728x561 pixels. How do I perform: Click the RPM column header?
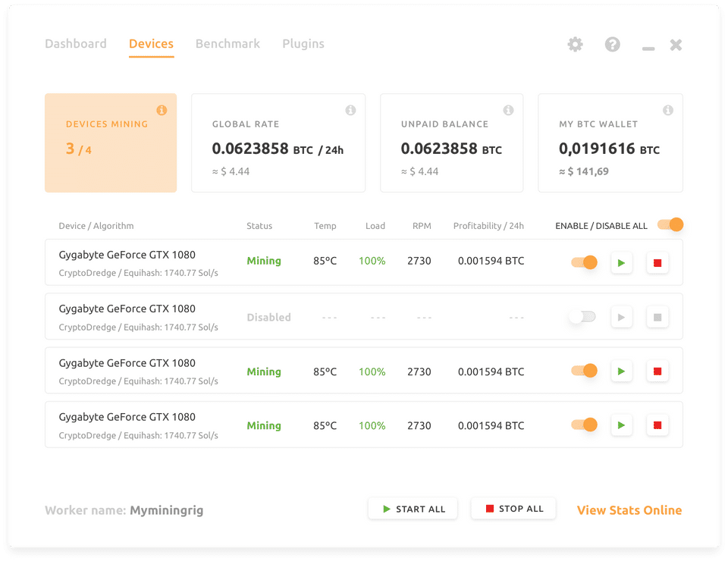click(x=422, y=226)
